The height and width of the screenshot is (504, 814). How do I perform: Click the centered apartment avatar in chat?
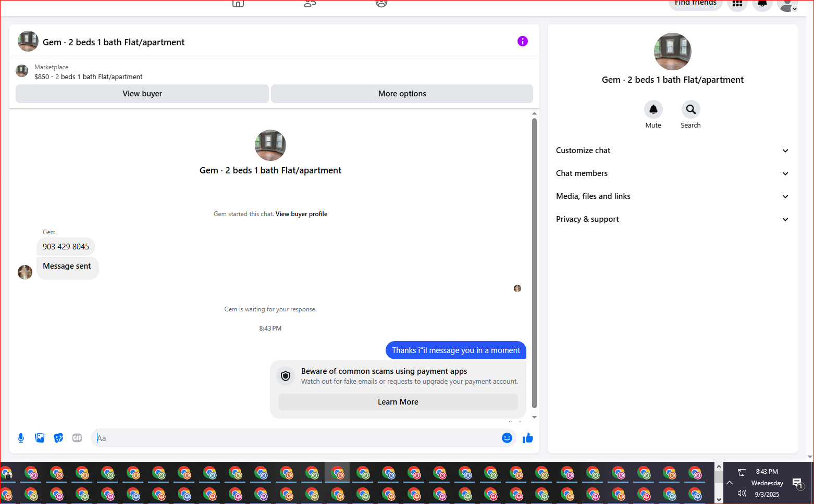tap(270, 145)
